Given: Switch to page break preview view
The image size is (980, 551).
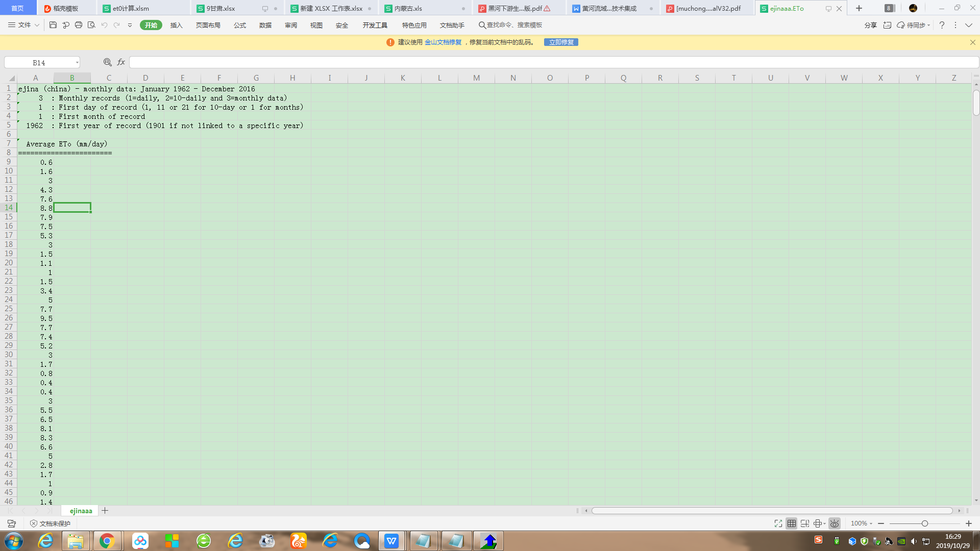Looking at the screenshot, I should (805, 523).
